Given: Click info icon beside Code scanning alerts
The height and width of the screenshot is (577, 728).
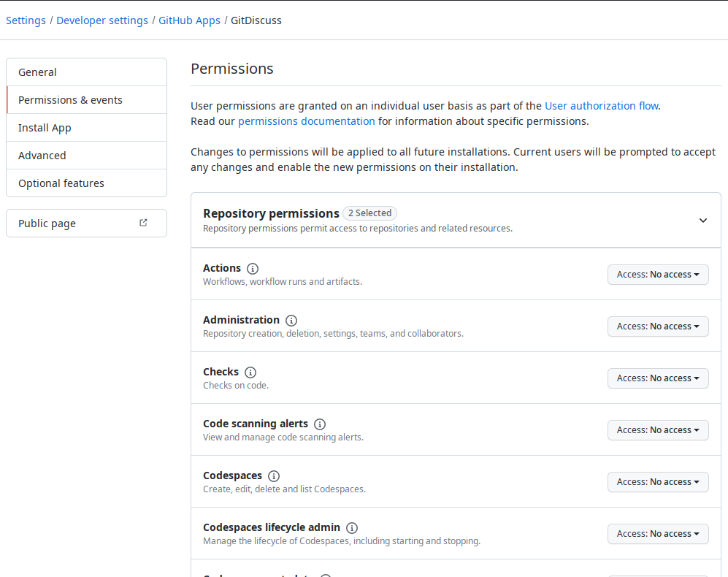Looking at the screenshot, I should [320, 424].
